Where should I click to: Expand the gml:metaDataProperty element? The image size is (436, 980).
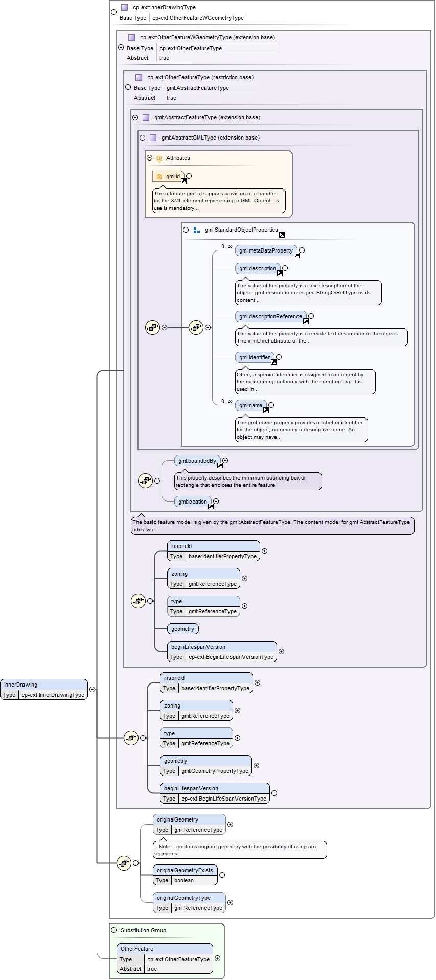pos(302,250)
